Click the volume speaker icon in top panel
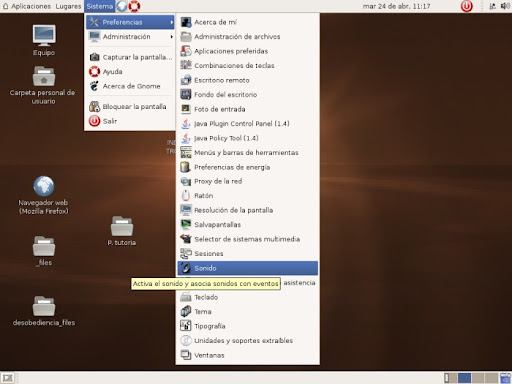Image resolution: width=512 pixels, height=384 pixels. tap(505, 6)
